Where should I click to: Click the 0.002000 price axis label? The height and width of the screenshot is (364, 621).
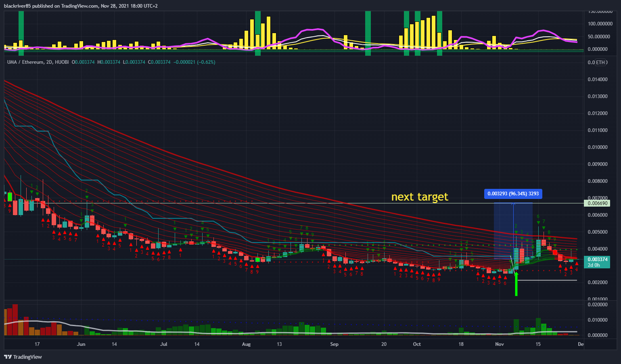pos(598,282)
